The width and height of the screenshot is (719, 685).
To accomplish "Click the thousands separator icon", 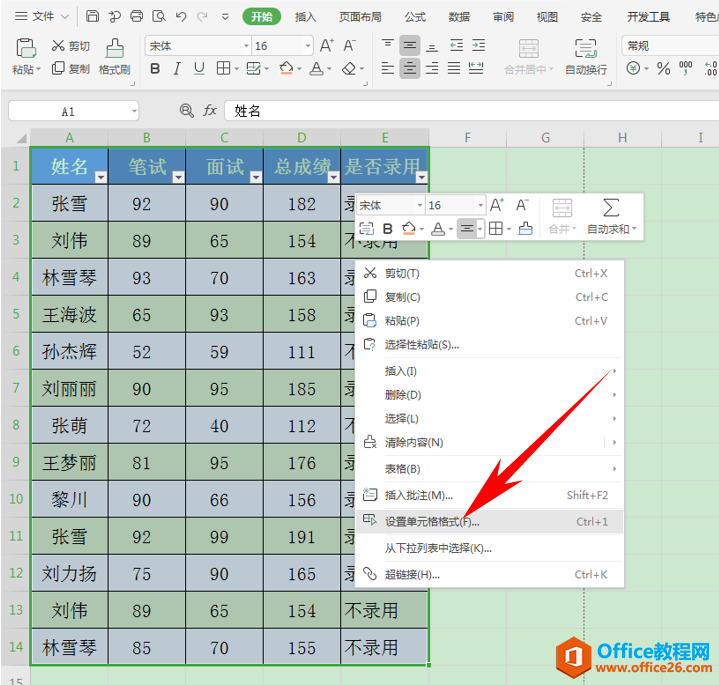I will (x=686, y=69).
